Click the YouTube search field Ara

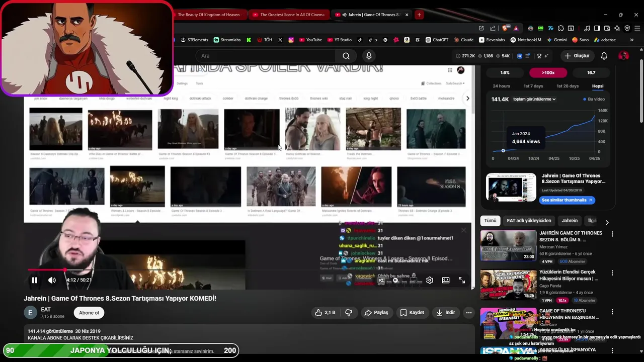266,56
